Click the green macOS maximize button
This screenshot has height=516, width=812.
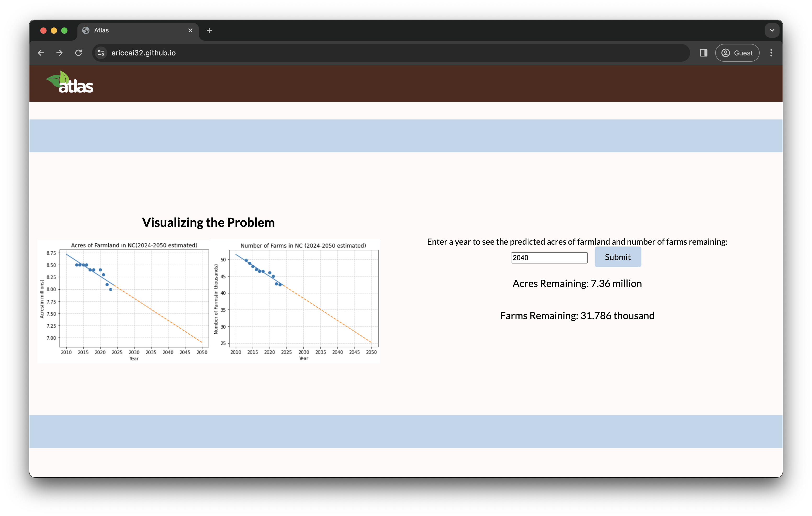[x=64, y=31]
